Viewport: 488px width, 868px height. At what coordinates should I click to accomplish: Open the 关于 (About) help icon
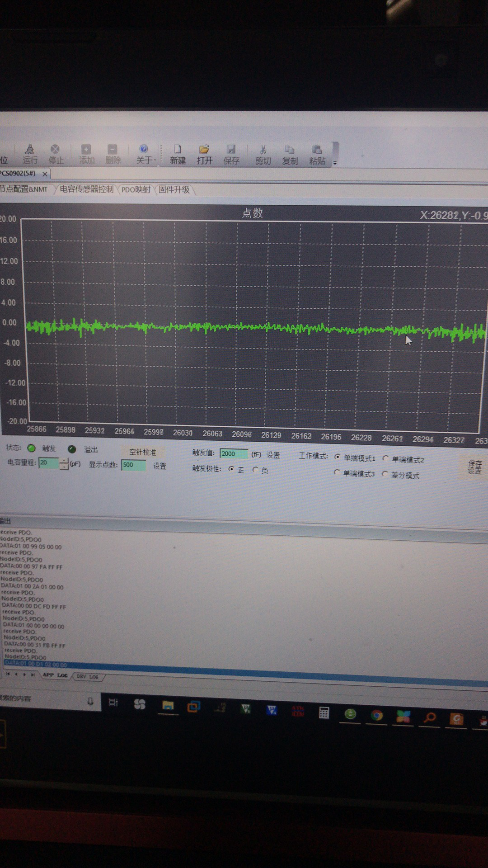coord(144,154)
